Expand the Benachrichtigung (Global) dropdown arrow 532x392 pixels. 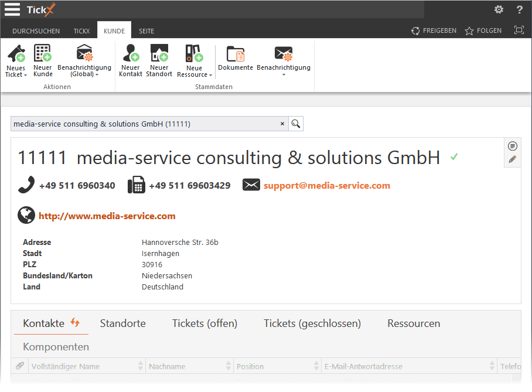[x=97, y=74]
